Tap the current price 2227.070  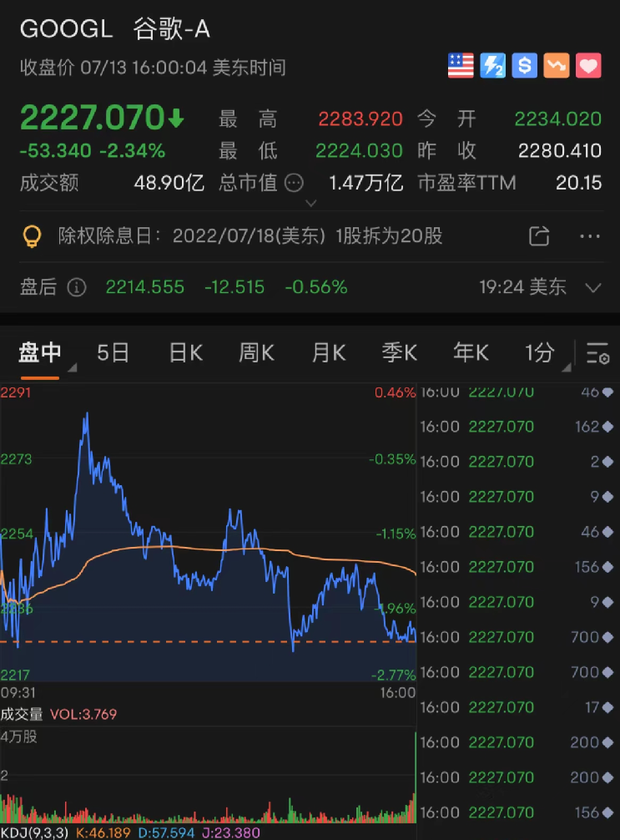tap(92, 118)
